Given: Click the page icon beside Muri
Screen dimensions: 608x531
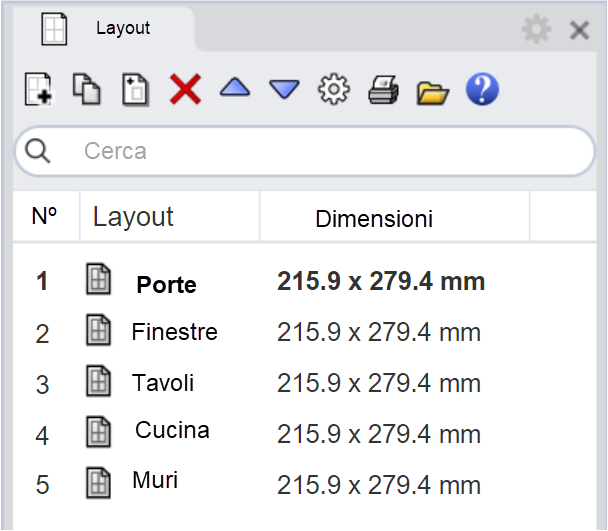Looking at the screenshot, I should pyautogui.click(x=98, y=483).
